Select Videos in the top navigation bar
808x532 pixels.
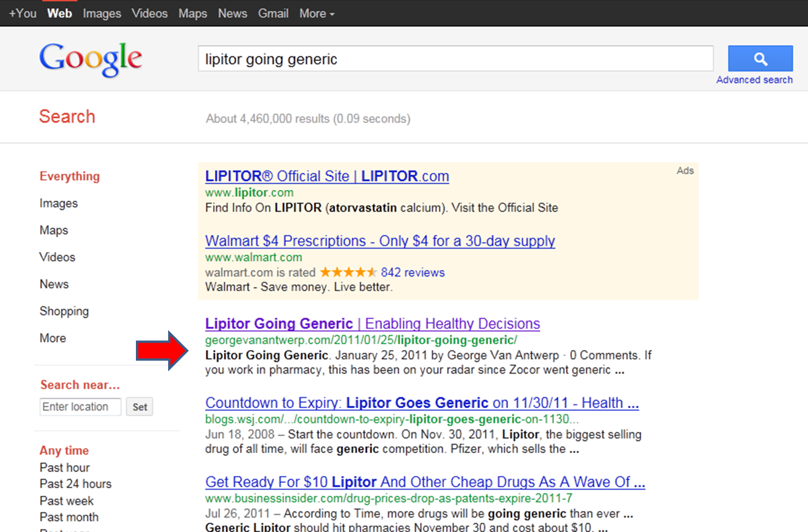click(149, 13)
